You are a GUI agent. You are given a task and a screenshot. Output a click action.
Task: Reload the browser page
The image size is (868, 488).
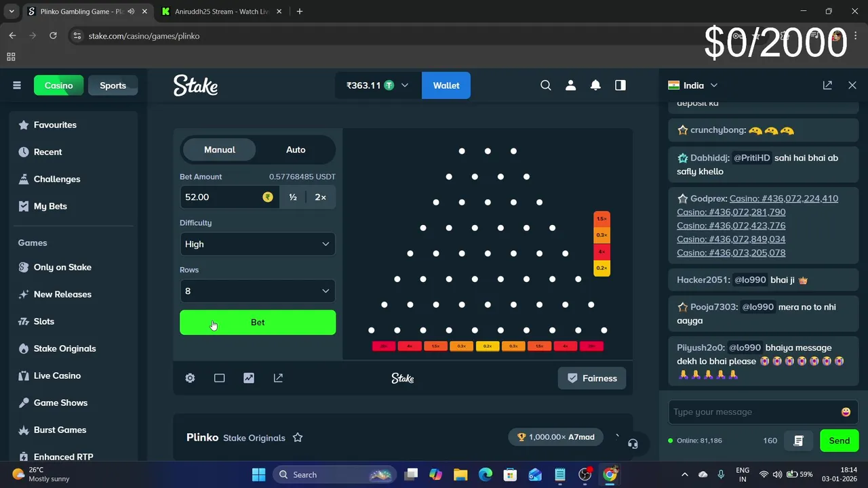[53, 36]
